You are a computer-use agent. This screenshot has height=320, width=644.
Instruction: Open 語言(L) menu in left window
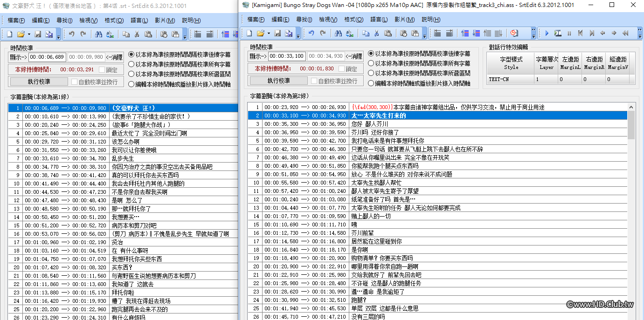139,20
